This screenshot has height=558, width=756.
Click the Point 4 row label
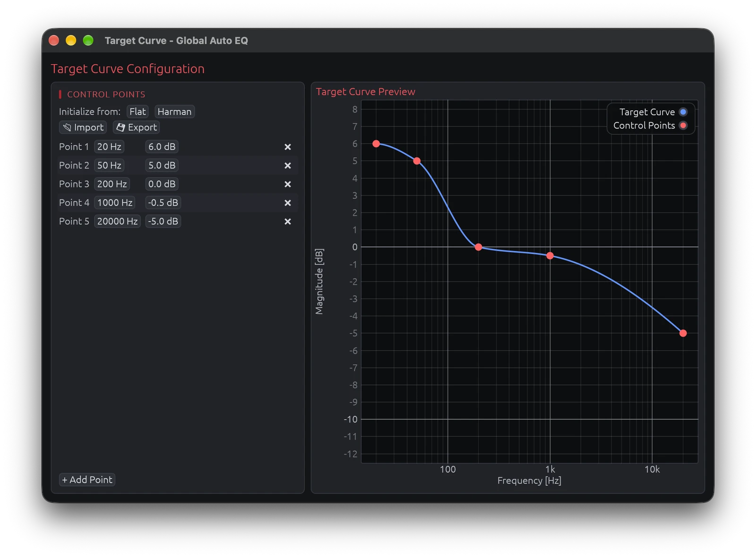pos(74,203)
